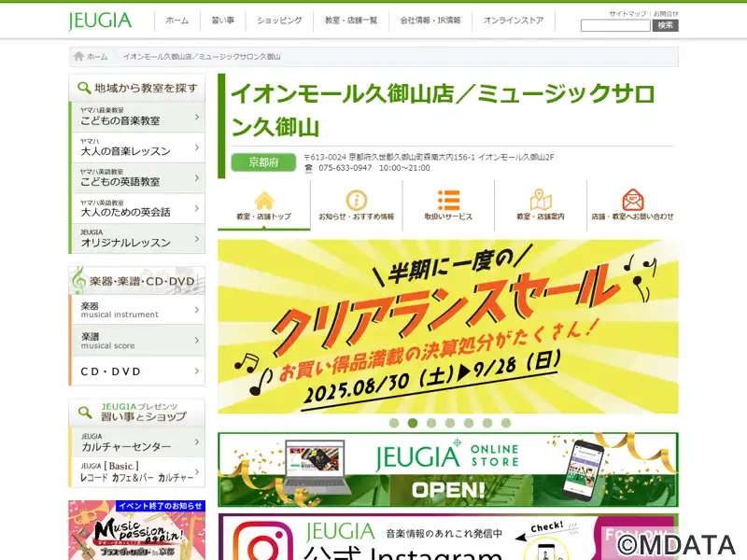
Task: Open the Music passion again event banner
Action: pos(137,530)
